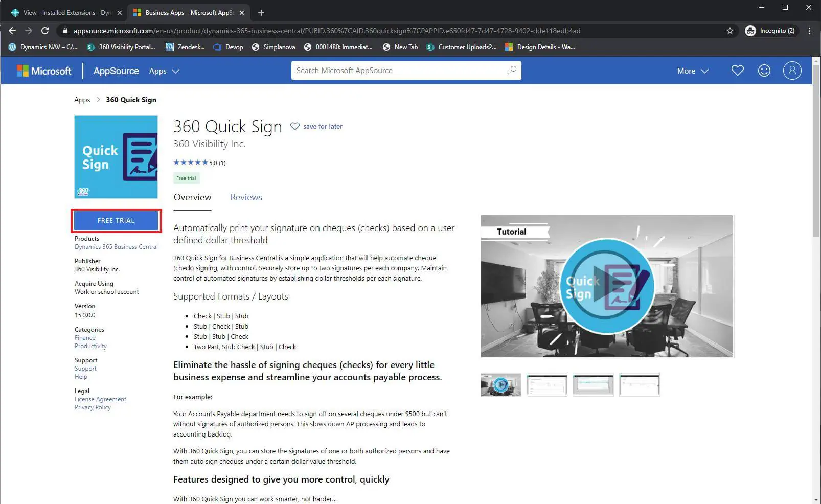Image resolution: width=821 pixels, height=504 pixels.
Task: Click the Work or school account text
Action: (x=107, y=292)
